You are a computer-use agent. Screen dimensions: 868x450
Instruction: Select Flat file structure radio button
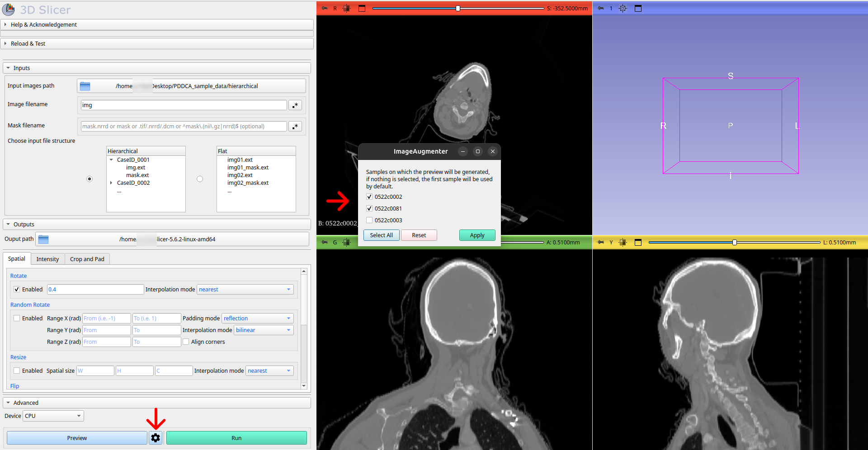200,179
